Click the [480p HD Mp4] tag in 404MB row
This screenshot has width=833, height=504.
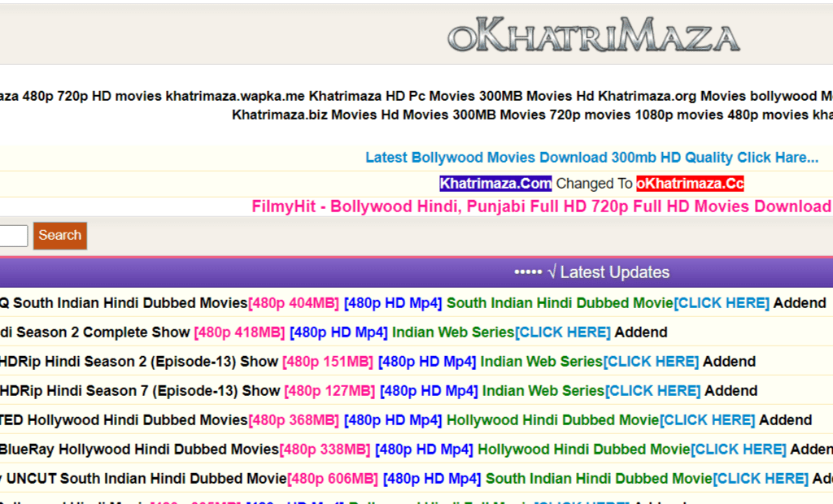tap(393, 302)
